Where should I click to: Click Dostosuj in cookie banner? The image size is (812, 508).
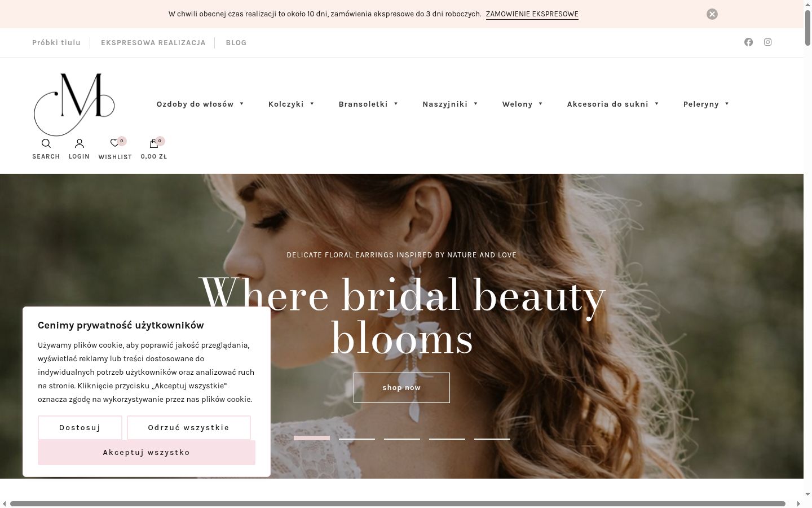coord(80,428)
